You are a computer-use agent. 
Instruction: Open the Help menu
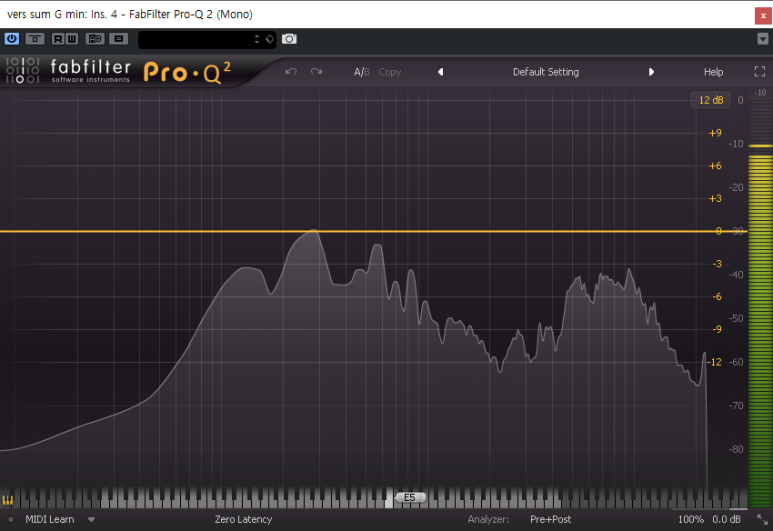click(x=713, y=72)
